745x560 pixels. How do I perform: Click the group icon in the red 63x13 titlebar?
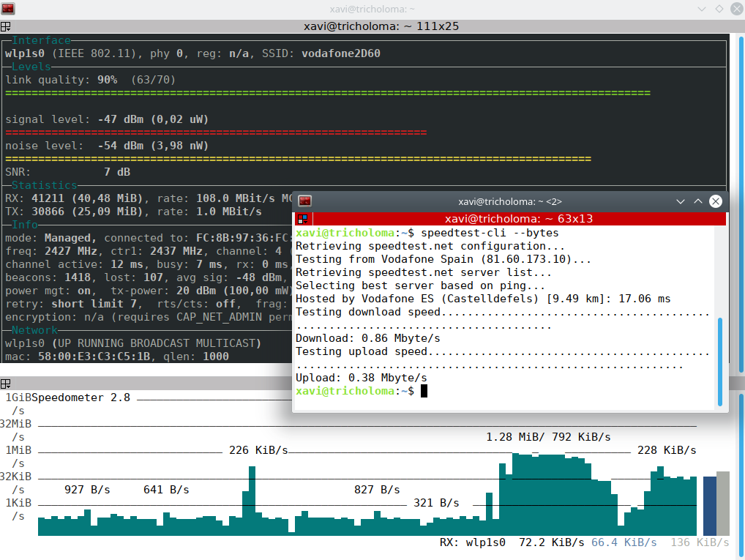(x=302, y=219)
